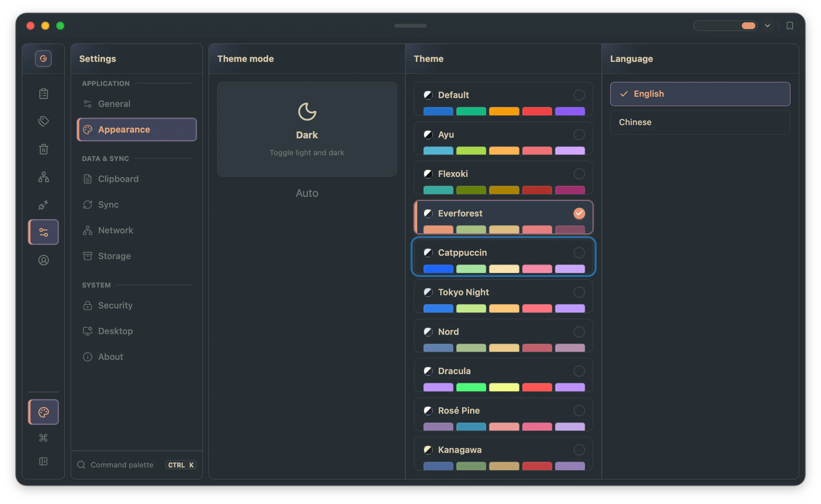Open Storage settings
Screen dimensions: 821x504
coord(136,256)
